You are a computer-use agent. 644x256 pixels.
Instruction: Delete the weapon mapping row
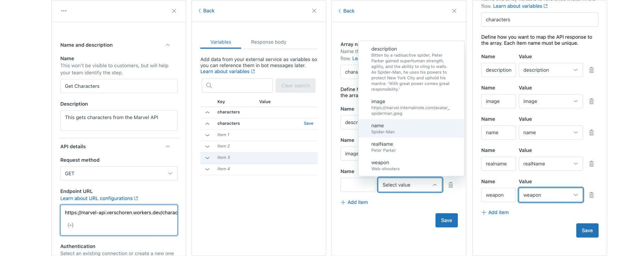[592, 195]
